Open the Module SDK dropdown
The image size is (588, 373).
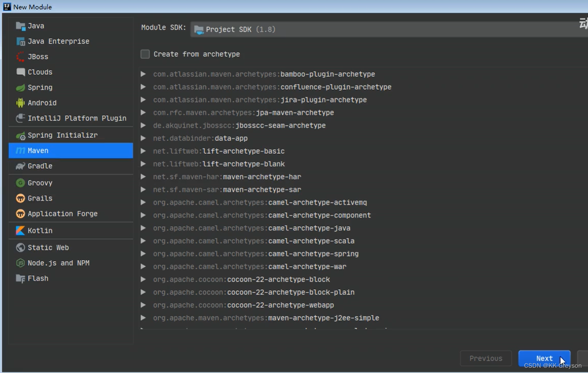coord(389,29)
